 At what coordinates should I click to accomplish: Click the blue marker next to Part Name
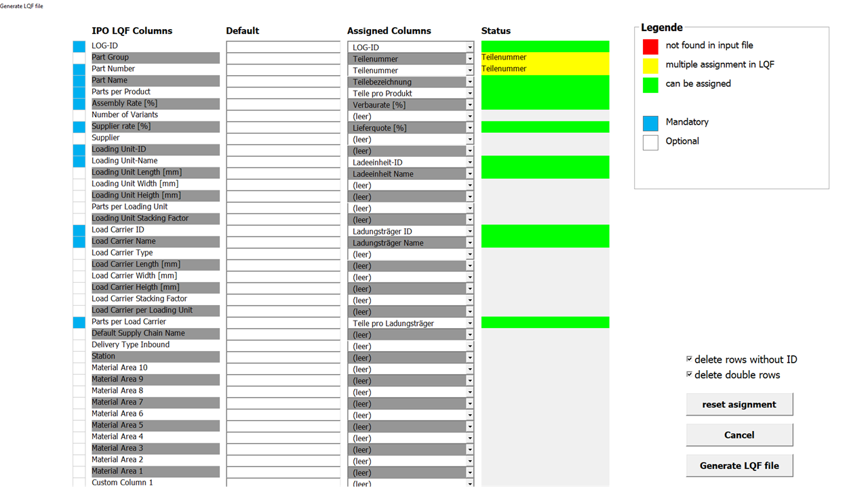point(79,81)
